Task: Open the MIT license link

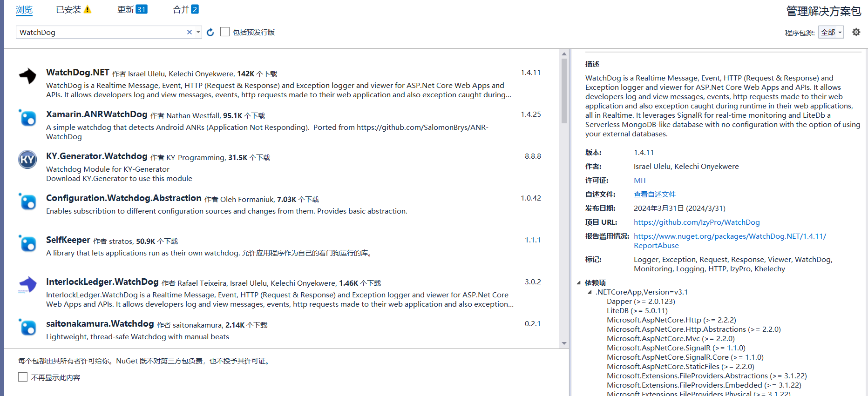Action: [x=640, y=180]
